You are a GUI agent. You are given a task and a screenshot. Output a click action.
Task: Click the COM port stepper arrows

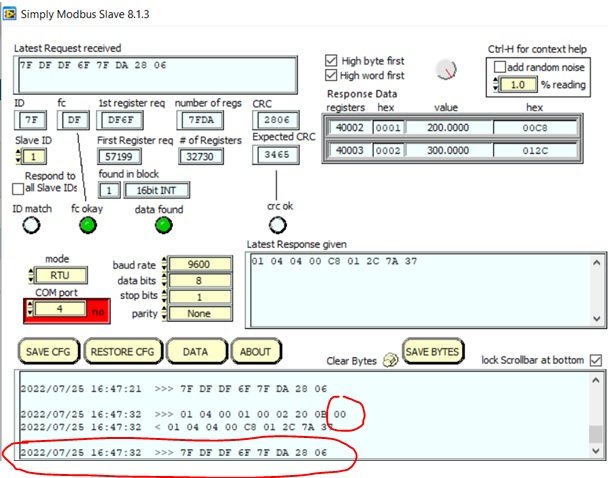[x=30, y=309]
